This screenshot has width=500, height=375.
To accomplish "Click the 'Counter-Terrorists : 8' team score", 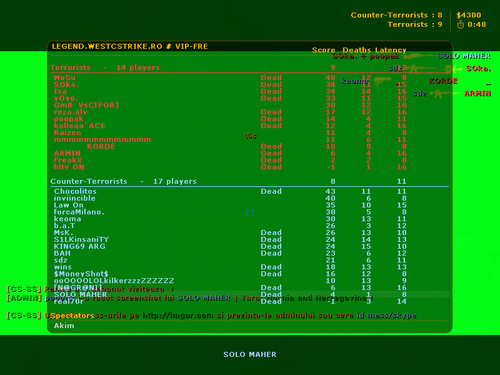I will click(396, 15).
